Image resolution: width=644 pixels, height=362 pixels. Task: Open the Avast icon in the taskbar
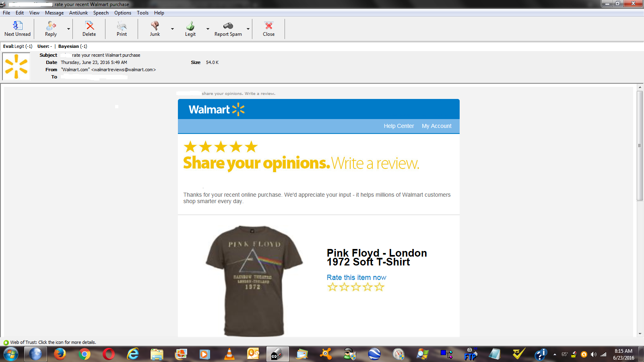pyautogui.click(x=326, y=354)
